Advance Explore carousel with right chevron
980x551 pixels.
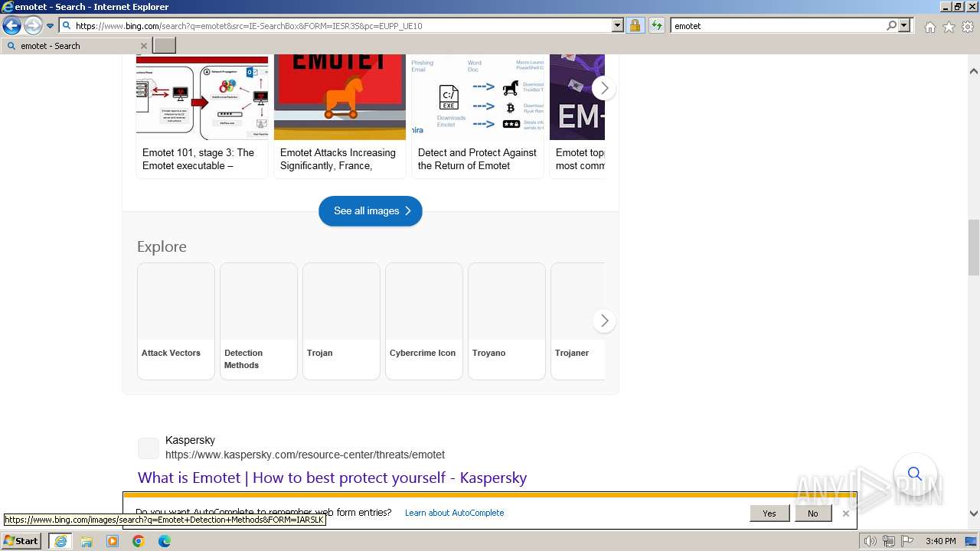[x=604, y=321]
